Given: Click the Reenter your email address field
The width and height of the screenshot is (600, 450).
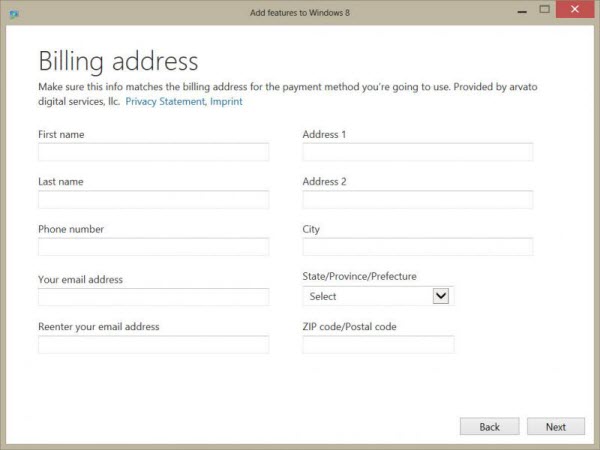Looking at the screenshot, I should pos(153,344).
